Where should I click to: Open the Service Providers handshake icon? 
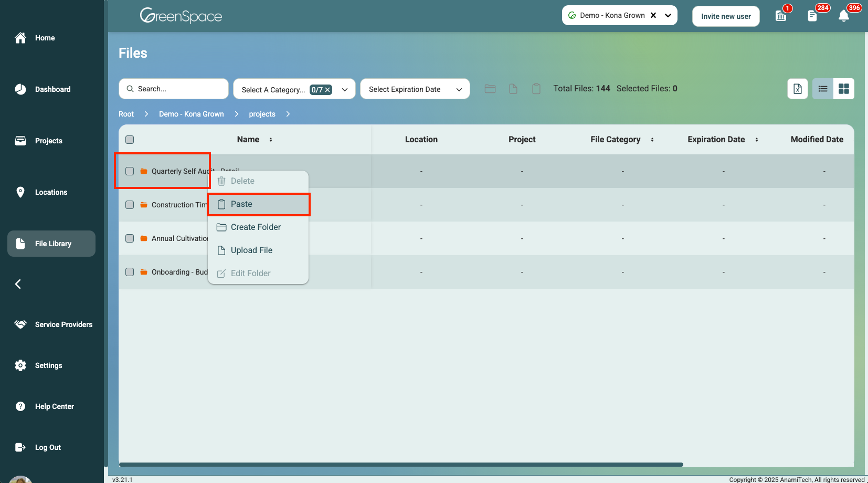[20, 324]
